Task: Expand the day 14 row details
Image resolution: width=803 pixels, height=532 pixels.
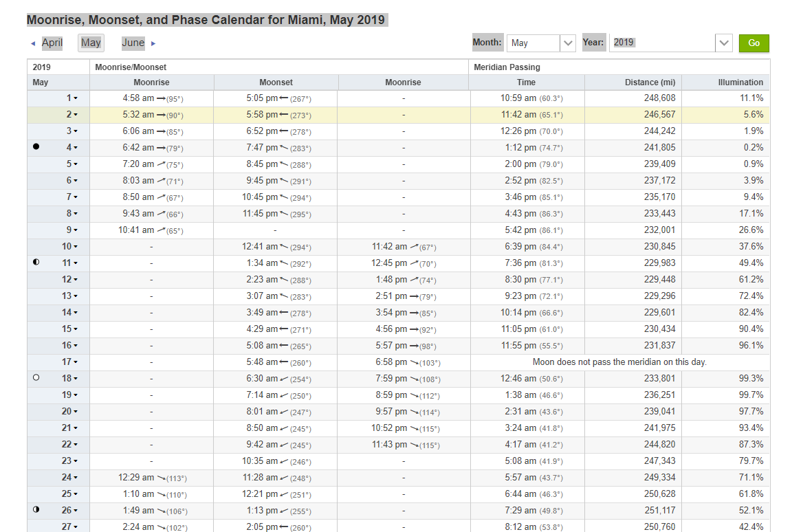Action: (69, 313)
